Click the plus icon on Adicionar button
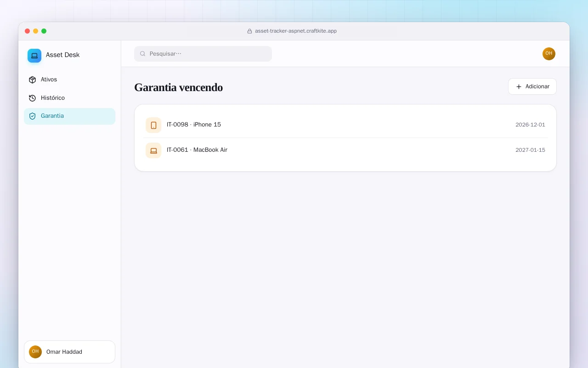Image resolution: width=588 pixels, height=368 pixels. (519, 86)
